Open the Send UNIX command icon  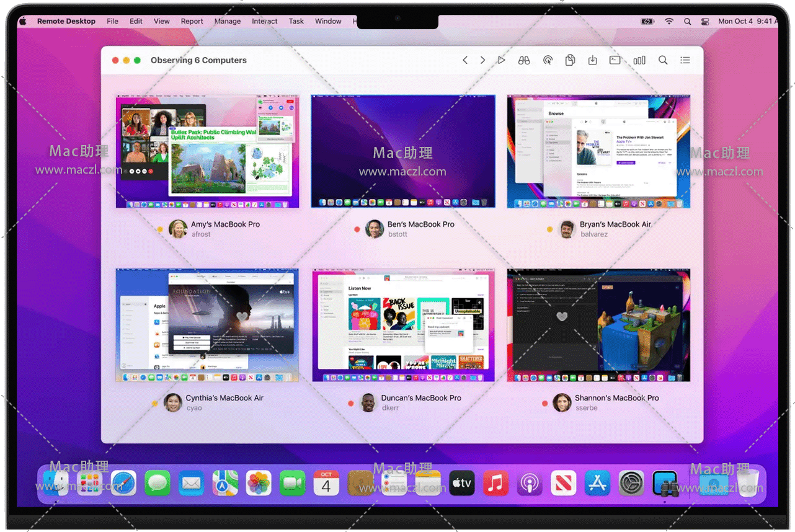pyautogui.click(x=615, y=60)
